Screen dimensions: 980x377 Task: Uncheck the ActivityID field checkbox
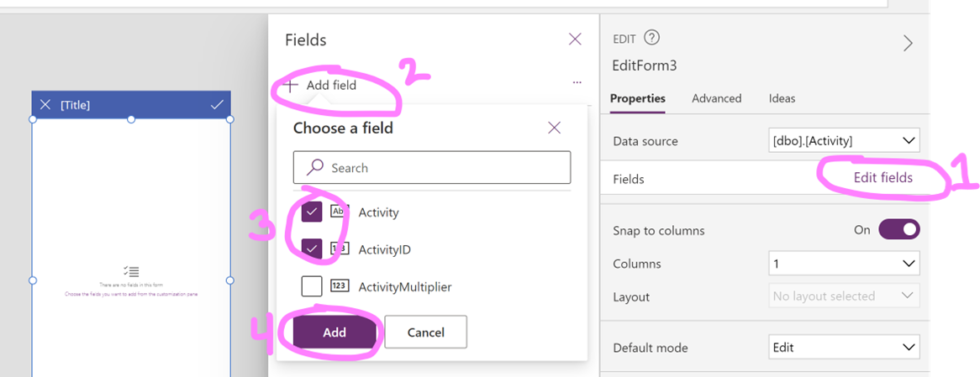tap(312, 249)
